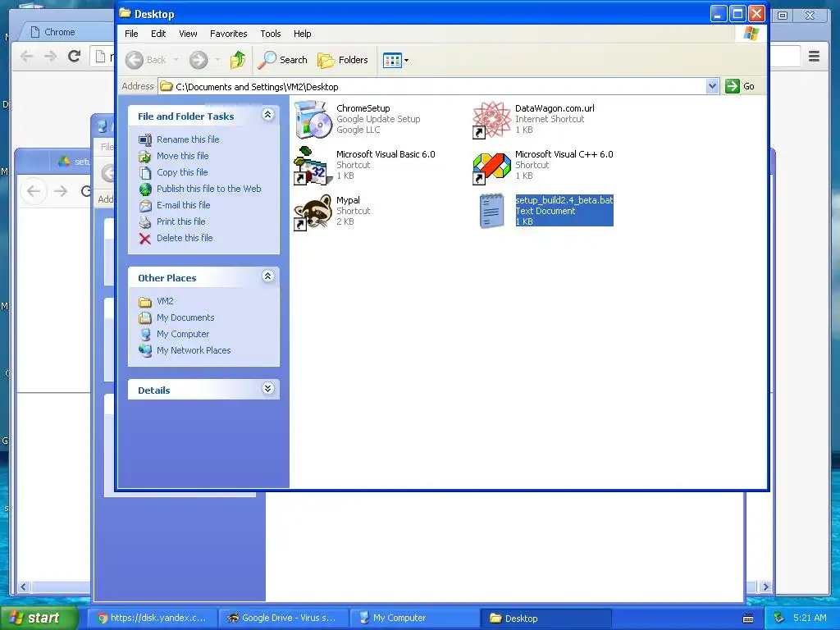
Task: Click the E-mail this file link
Action: (183, 206)
